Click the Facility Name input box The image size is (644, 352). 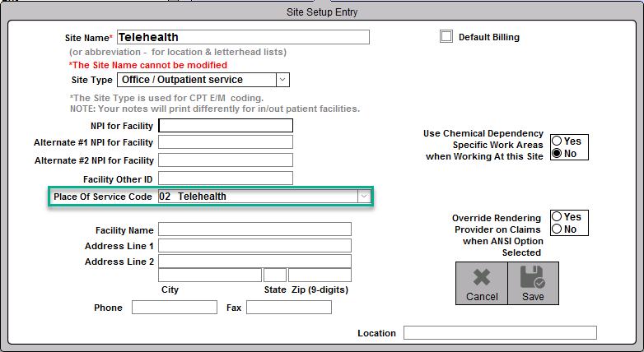(254, 229)
